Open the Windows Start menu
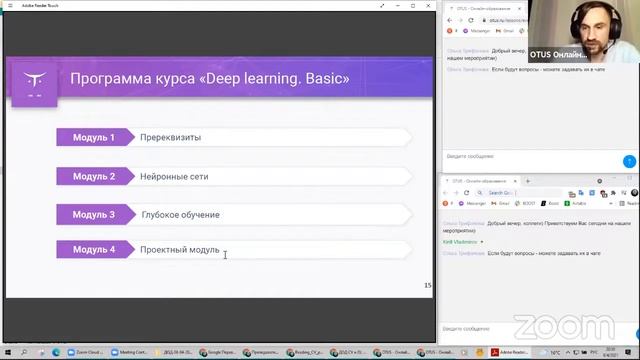 7,352
